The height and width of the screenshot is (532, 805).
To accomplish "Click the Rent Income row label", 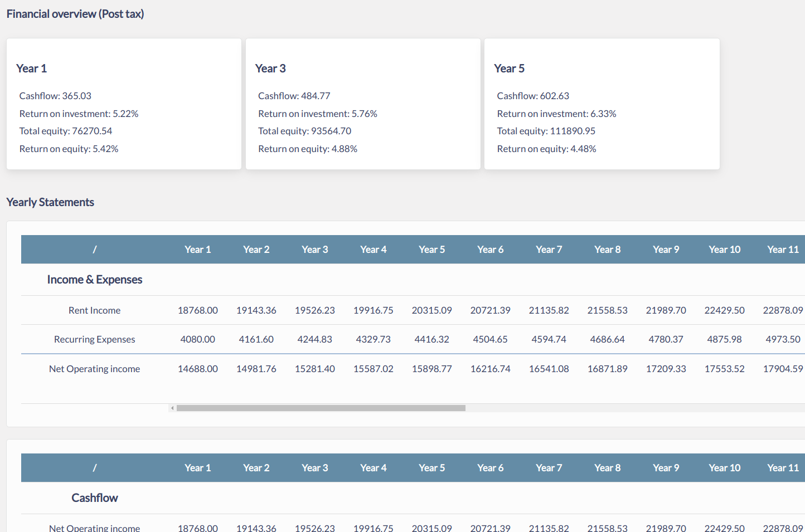I will [x=94, y=310].
